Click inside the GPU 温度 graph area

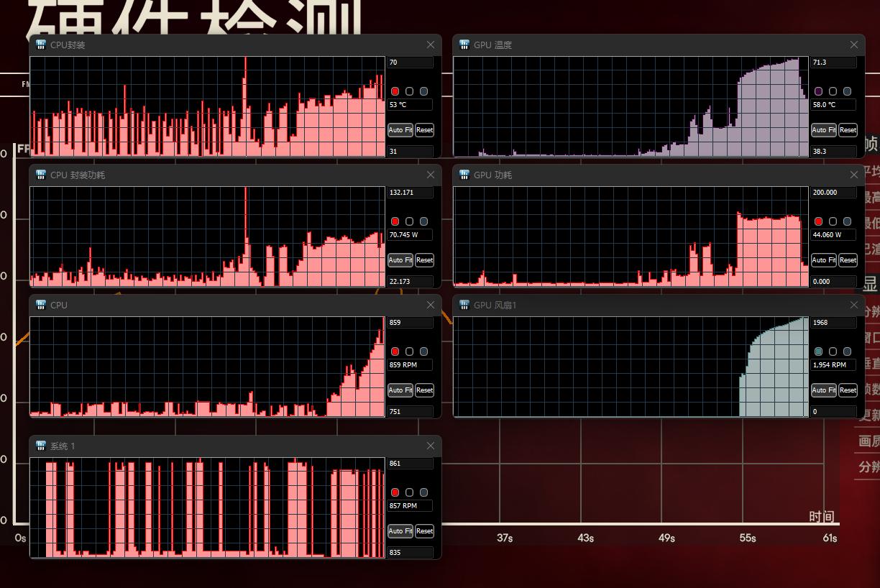click(631, 106)
